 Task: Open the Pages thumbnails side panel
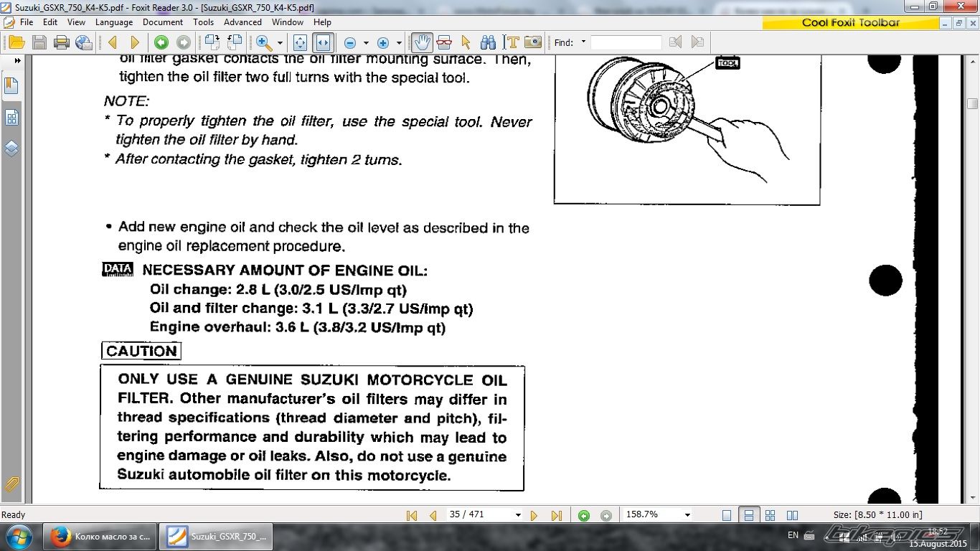pos(11,118)
